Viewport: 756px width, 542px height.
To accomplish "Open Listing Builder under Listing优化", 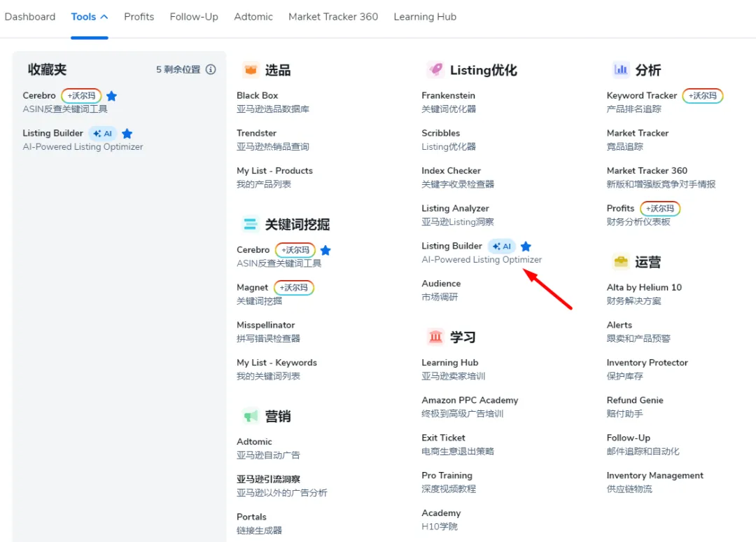I will [x=451, y=246].
